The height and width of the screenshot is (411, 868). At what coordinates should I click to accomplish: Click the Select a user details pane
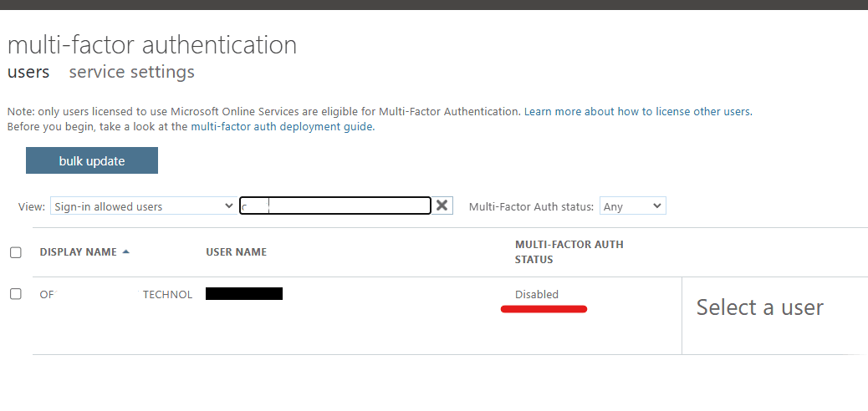pos(759,307)
